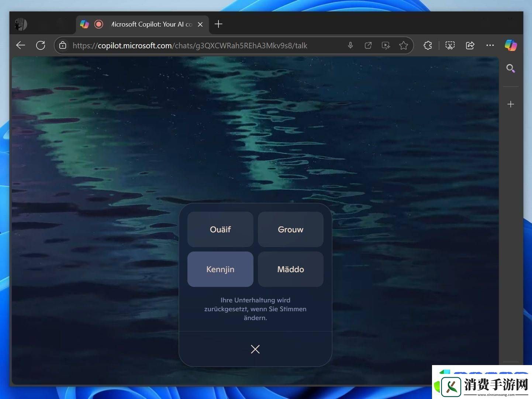Open the Extensions puzzle icon
This screenshot has width=532, height=399.
428,45
